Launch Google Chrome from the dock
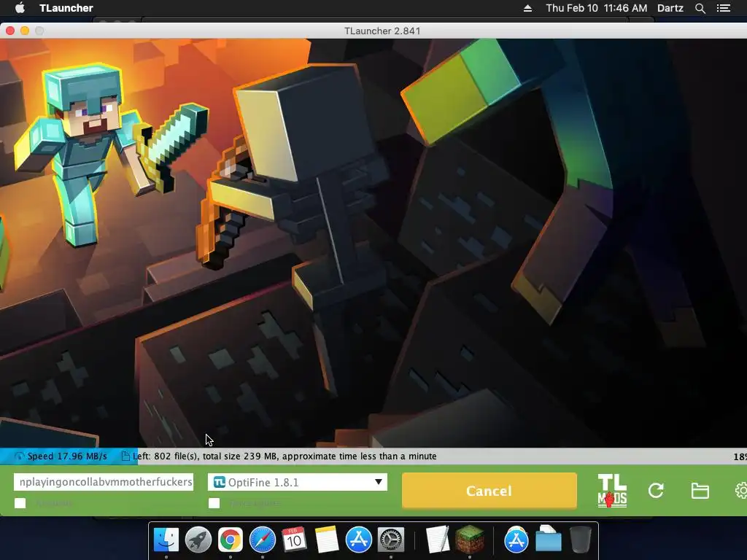 (230, 540)
